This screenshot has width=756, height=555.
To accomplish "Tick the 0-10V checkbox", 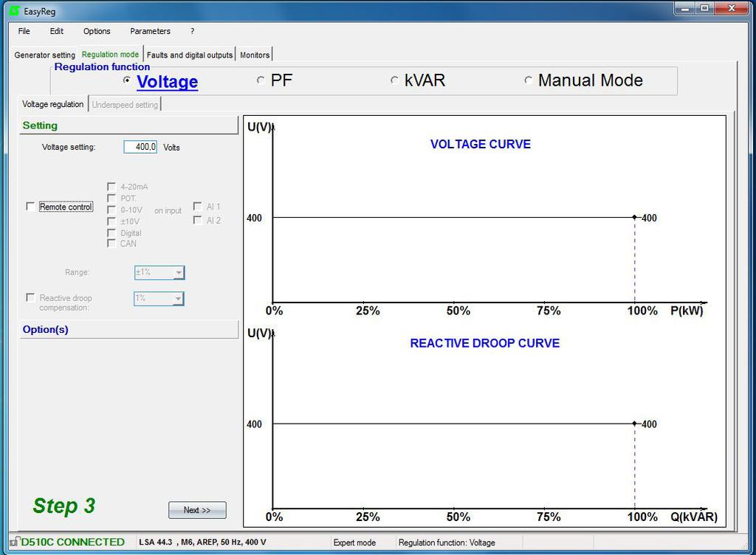I will [111, 210].
